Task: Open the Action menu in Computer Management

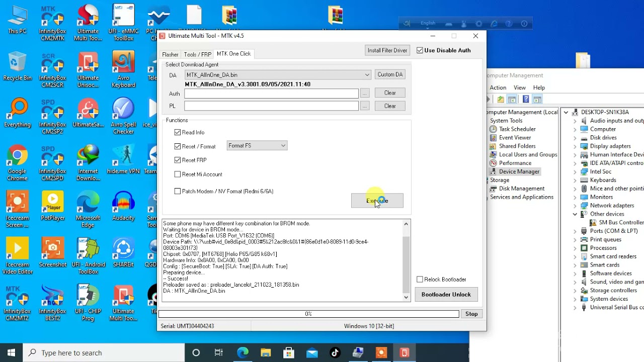Action: pos(498,87)
